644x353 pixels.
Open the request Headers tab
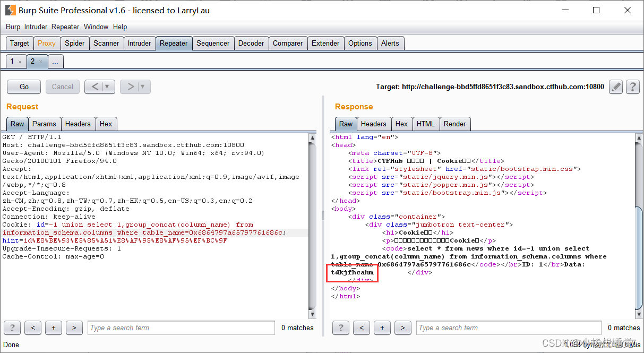click(x=78, y=124)
